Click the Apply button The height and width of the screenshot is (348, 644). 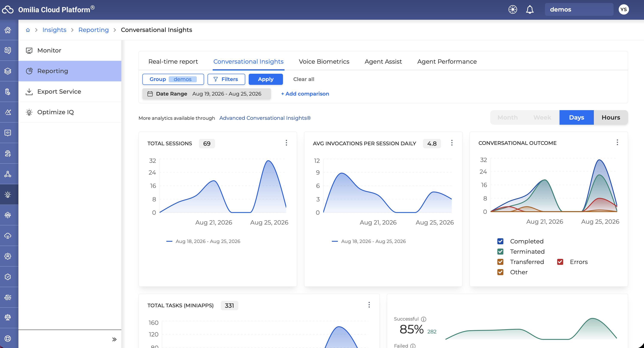pyautogui.click(x=266, y=79)
